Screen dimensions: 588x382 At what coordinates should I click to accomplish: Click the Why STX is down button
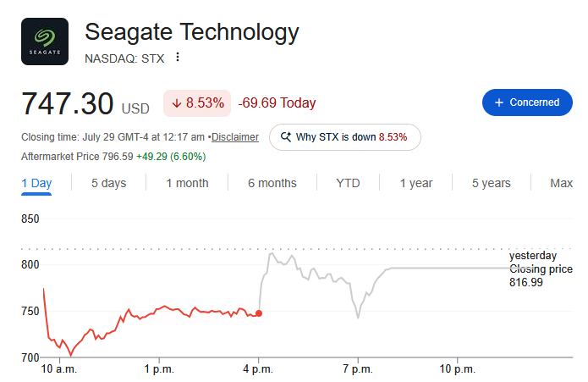345,137
